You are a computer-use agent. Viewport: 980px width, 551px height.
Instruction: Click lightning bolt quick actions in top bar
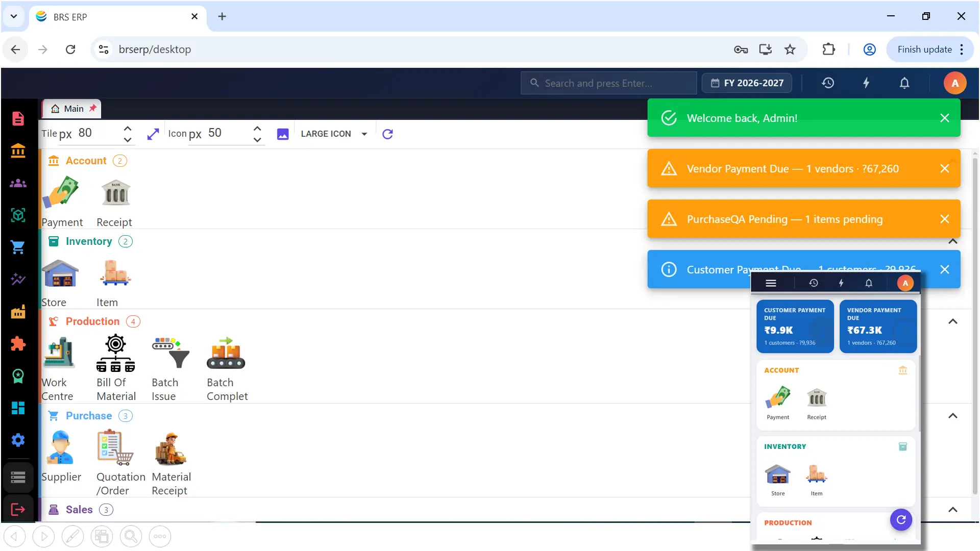click(866, 83)
